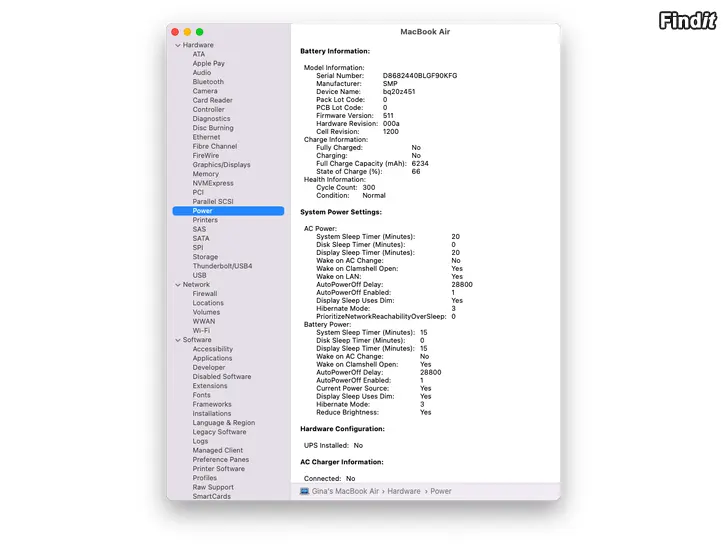Select ATA in the sidebar

[199, 54]
